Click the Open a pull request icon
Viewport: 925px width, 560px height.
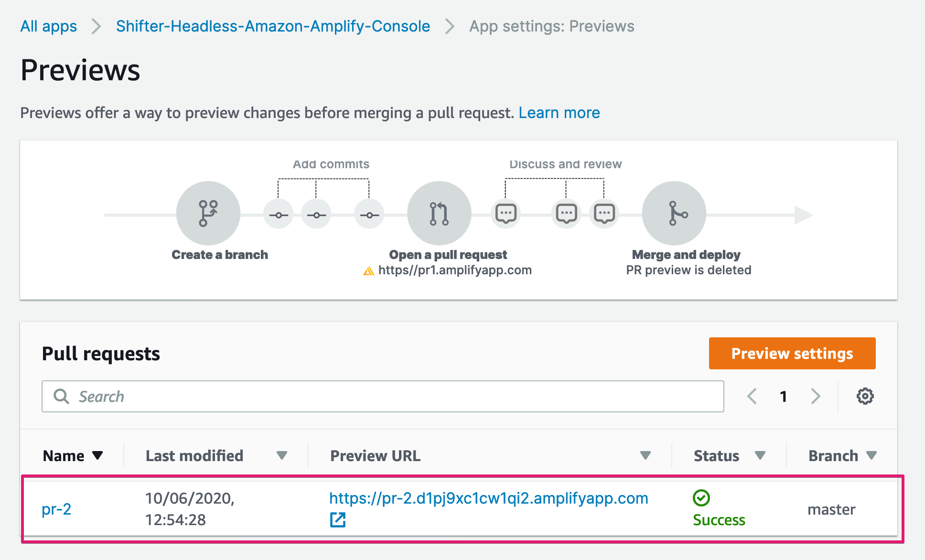tap(439, 213)
